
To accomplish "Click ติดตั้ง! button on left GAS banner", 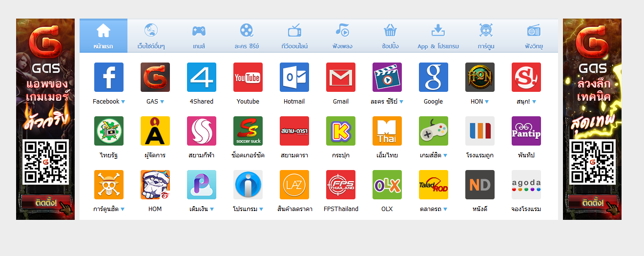I will point(46,202).
